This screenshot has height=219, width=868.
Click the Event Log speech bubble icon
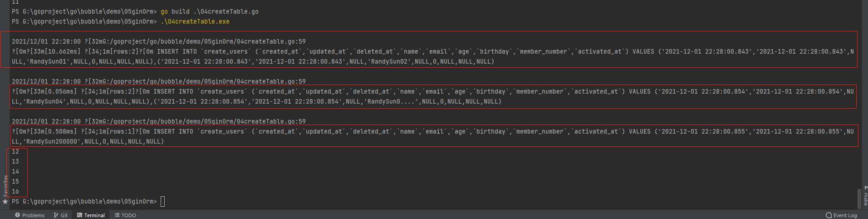pyautogui.click(x=829, y=215)
